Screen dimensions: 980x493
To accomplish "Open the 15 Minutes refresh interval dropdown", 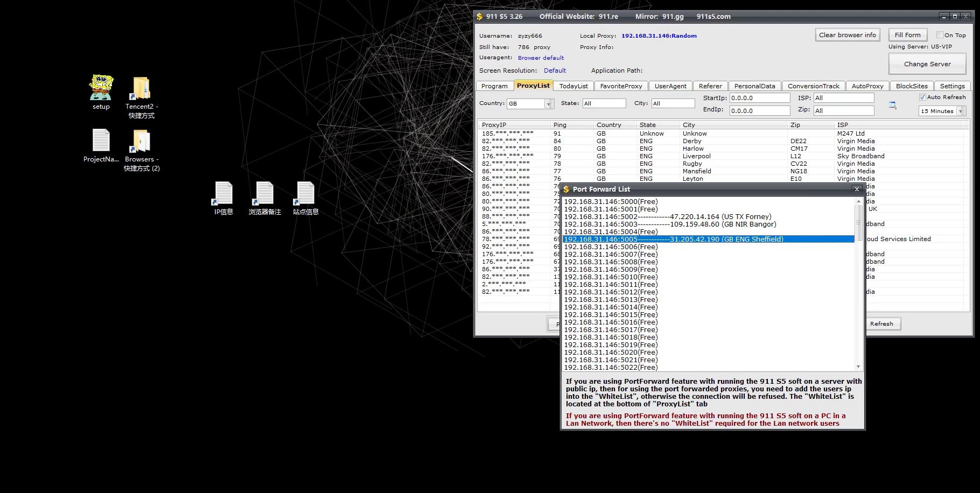I will (x=961, y=111).
